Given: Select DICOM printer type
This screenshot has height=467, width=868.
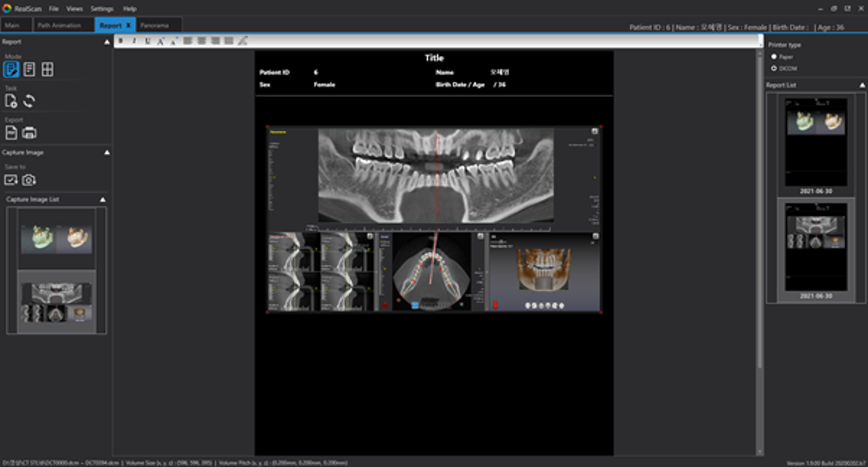Looking at the screenshot, I should pyautogui.click(x=774, y=68).
